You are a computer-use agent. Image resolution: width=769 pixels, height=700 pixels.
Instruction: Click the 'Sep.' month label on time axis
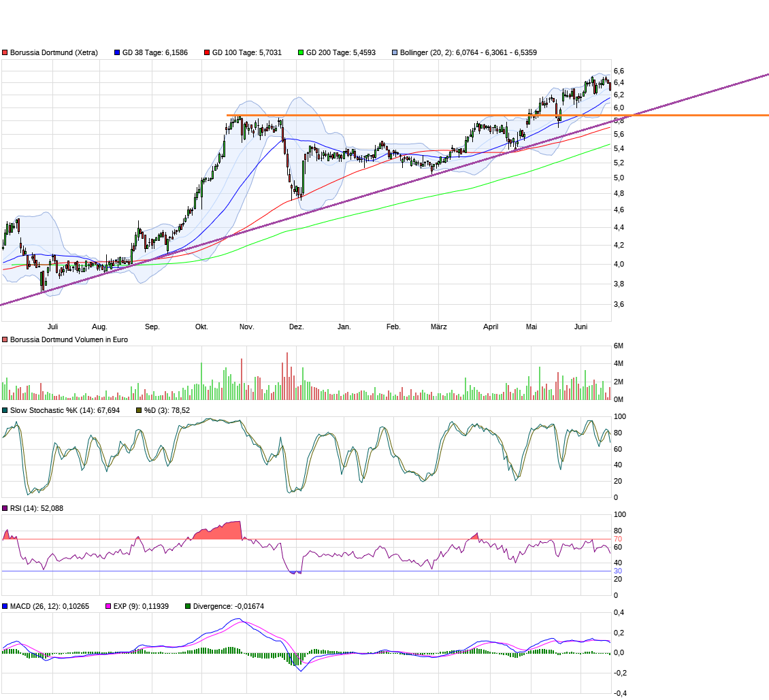coord(152,327)
